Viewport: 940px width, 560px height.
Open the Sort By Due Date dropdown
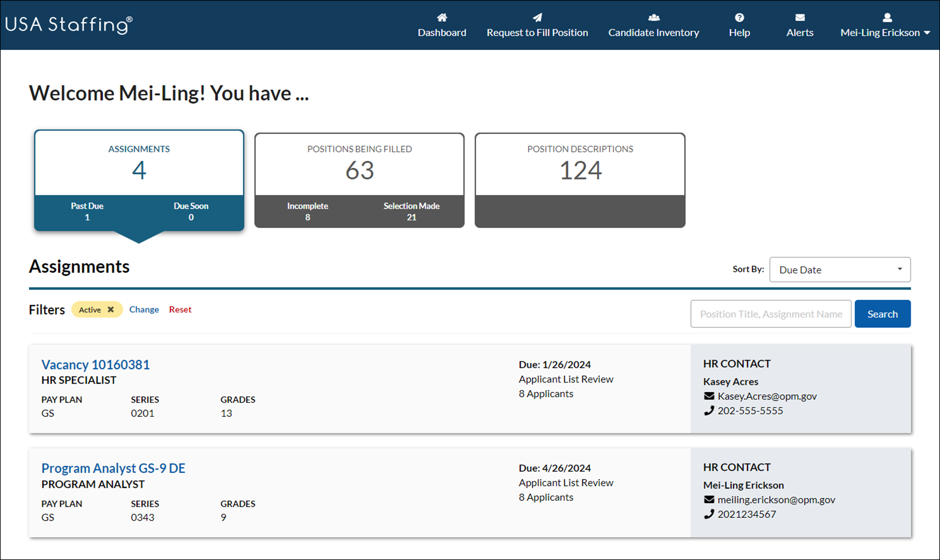coord(840,270)
